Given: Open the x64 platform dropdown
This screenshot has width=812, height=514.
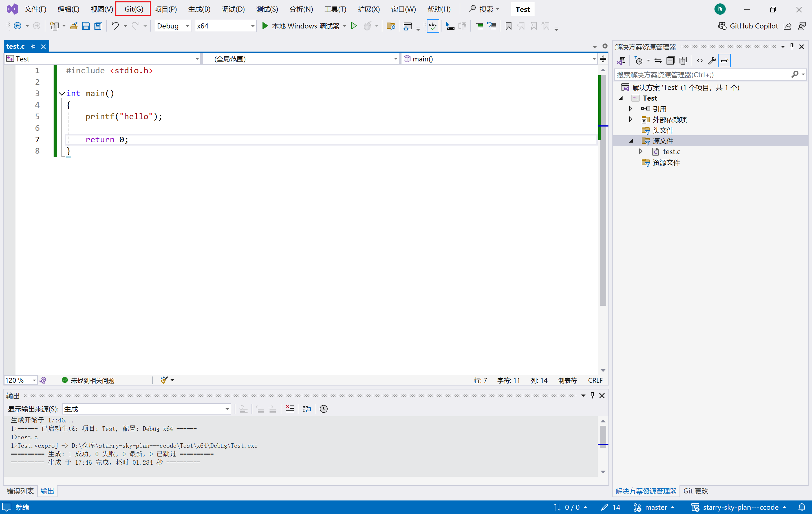Looking at the screenshot, I should coord(225,26).
